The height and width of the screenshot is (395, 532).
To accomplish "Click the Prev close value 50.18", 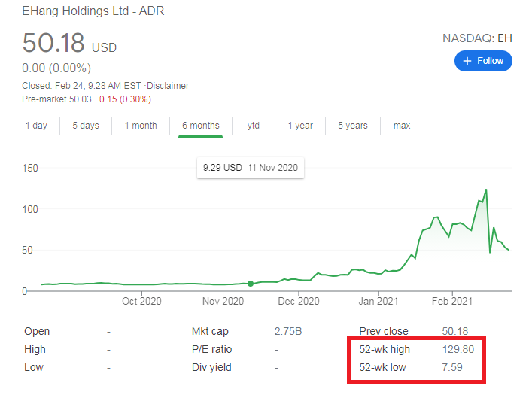I will tap(455, 331).
